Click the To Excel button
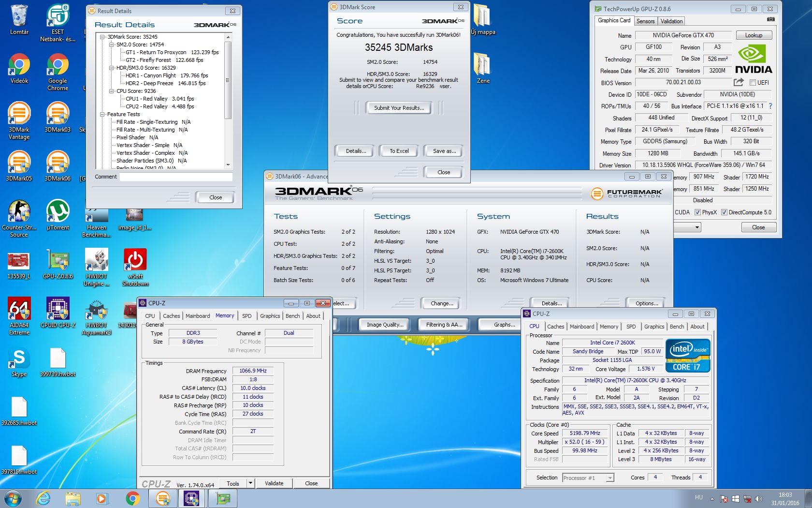Viewport: 812px width, 508px height. click(399, 151)
